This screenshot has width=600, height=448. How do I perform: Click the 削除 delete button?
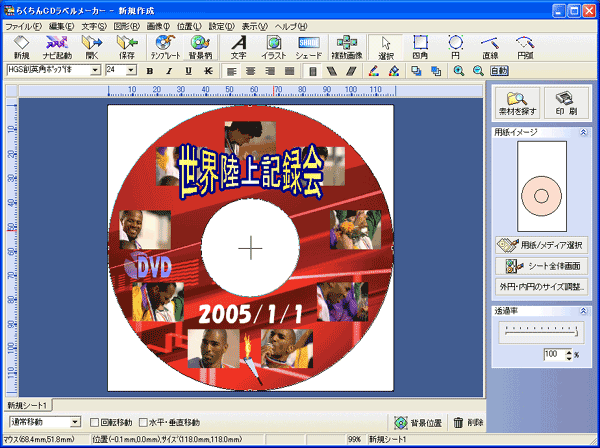coord(468,422)
